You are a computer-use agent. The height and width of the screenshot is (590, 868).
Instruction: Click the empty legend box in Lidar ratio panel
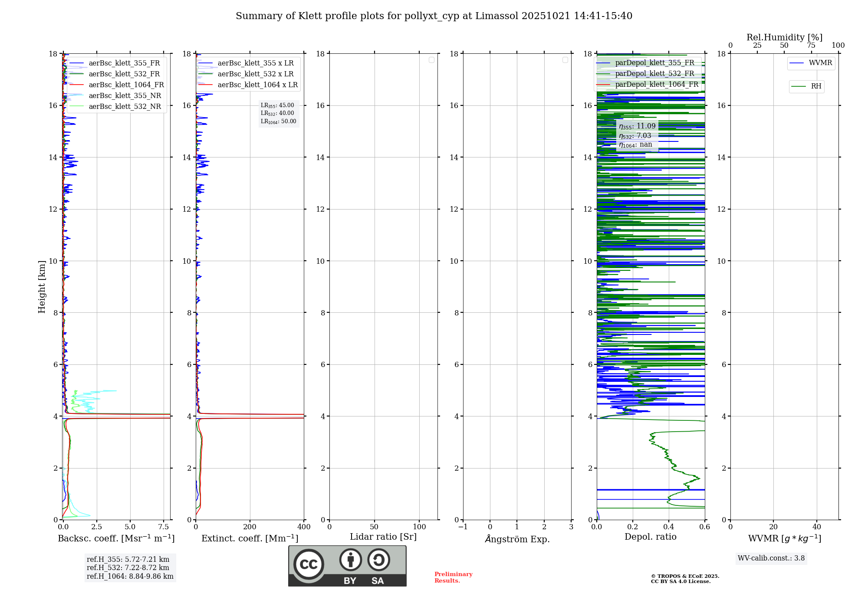click(431, 60)
